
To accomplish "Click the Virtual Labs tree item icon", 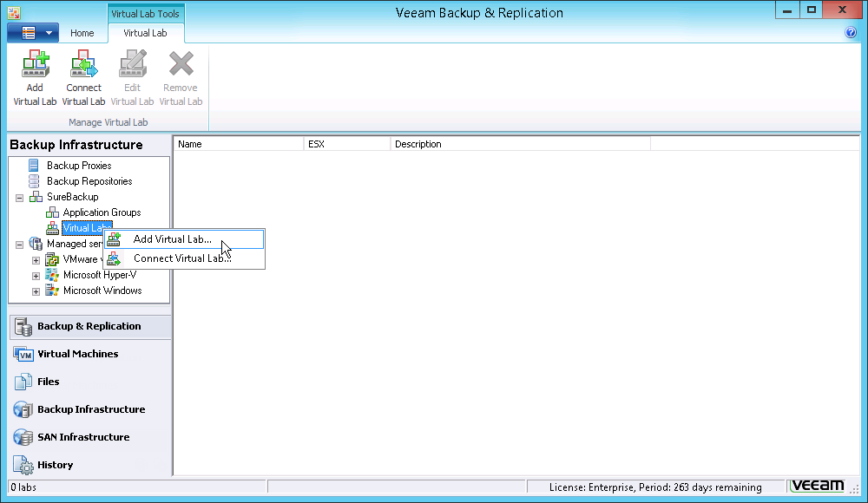I will click(52, 228).
